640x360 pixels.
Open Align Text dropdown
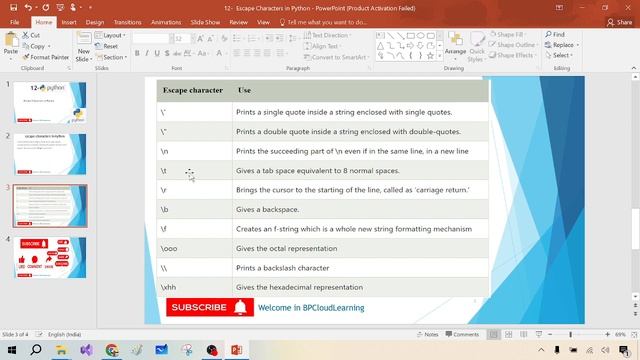322,46
